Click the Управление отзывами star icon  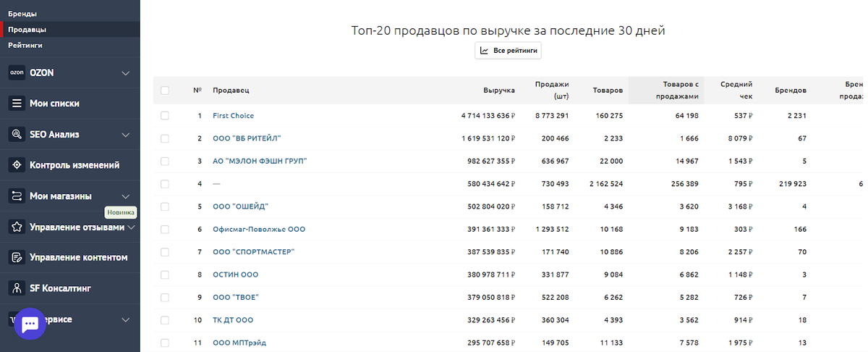tap(17, 227)
